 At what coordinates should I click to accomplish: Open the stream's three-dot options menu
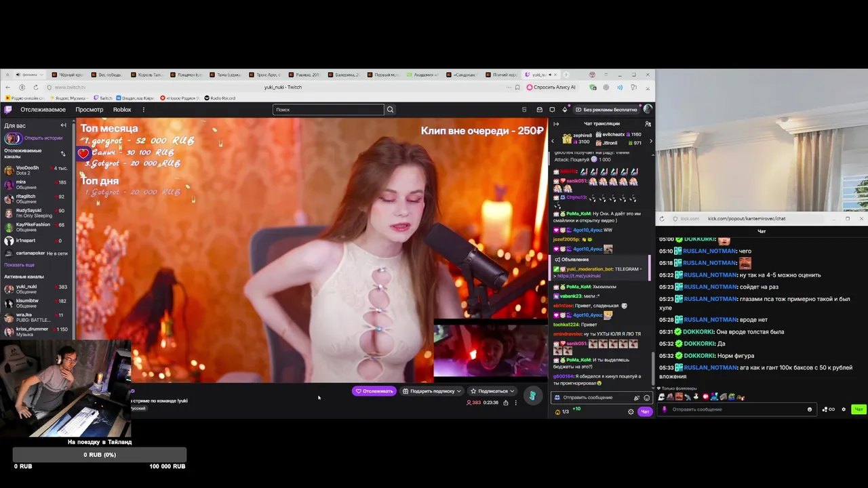point(515,403)
